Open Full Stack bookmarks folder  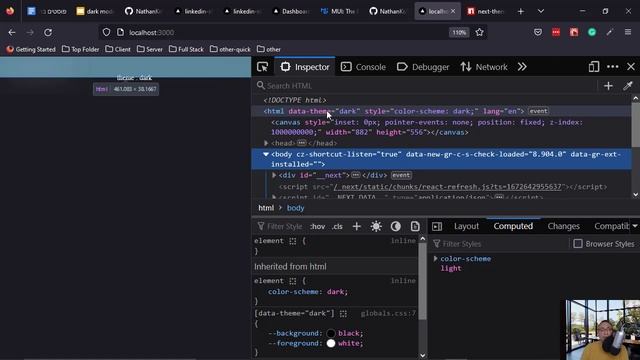[x=186, y=49]
